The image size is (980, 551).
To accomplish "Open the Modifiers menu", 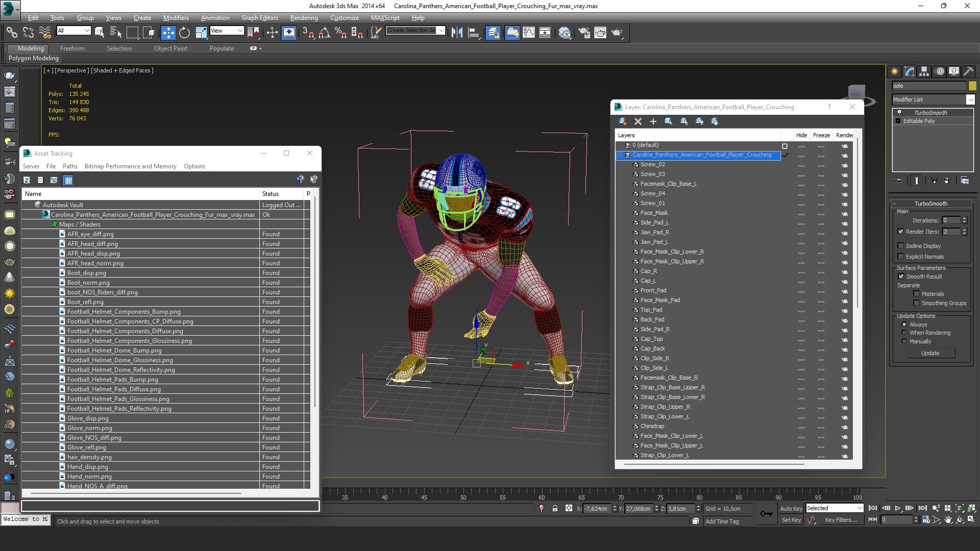I will [x=176, y=18].
